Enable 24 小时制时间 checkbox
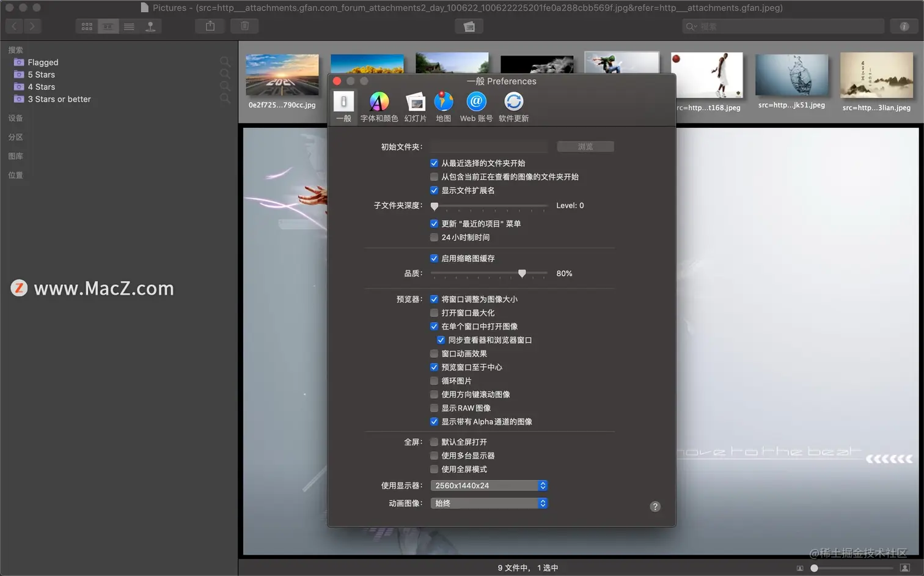This screenshot has height=576, width=924. (434, 237)
